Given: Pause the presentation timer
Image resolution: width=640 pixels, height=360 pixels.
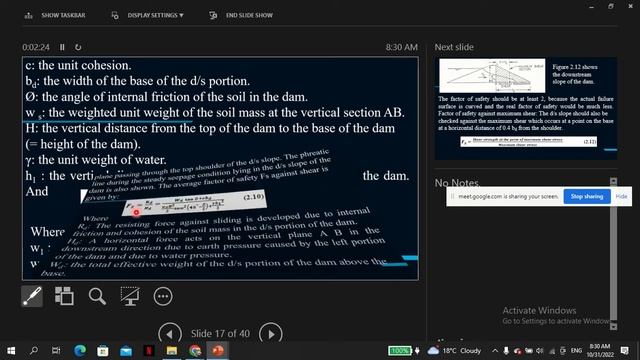Looking at the screenshot, I should (62, 47).
